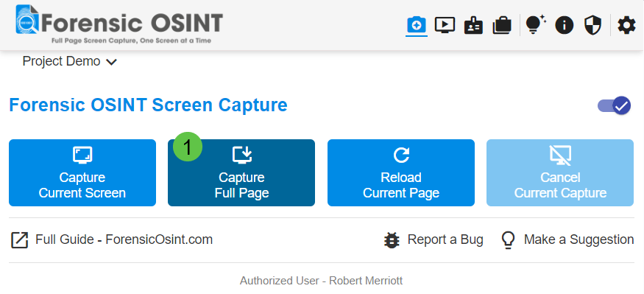Open the ID badge profile icon
The width and height of the screenshot is (644, 294).
[473, 26]
